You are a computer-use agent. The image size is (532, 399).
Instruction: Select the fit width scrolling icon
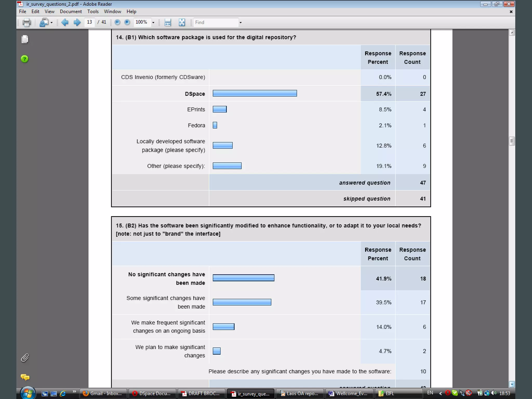(x=168, y=23)
